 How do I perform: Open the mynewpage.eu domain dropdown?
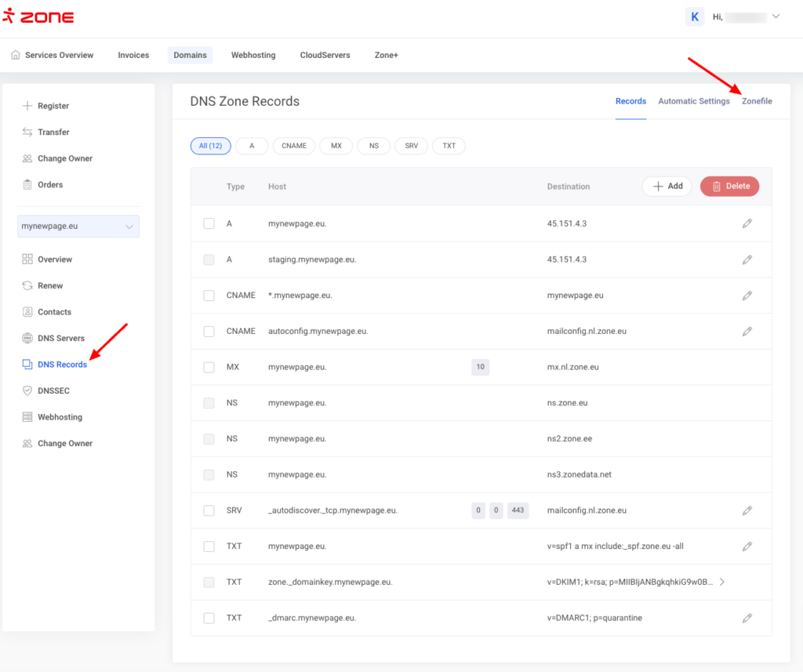(78, 227)
